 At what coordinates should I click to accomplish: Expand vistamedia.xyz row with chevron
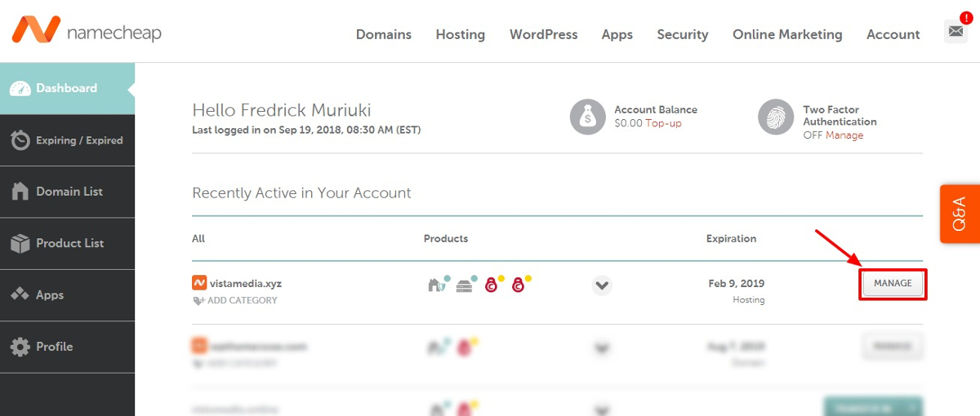(x=602, y=285)
